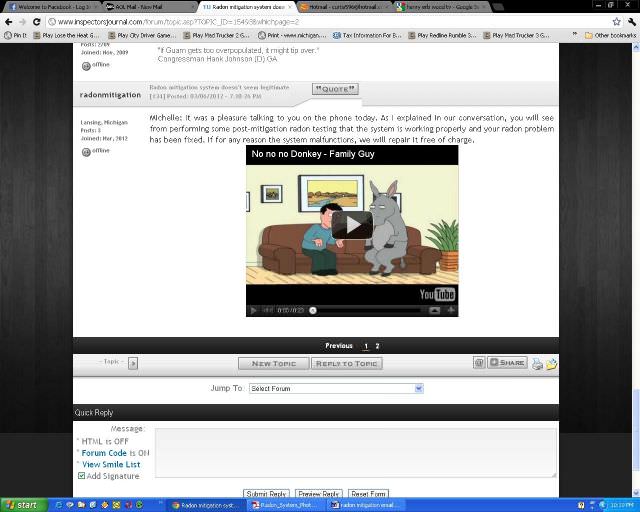Viewport: 640px width, 512px height.
Task: Play the Family Guy YouTube video
Action: tap(352, 225)
